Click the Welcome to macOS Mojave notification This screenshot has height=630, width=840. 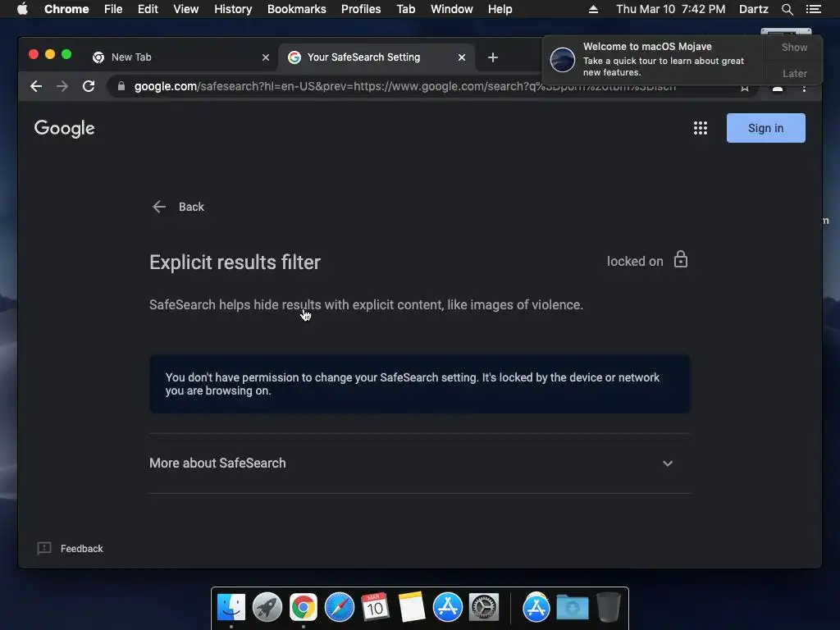click(654, 59)
